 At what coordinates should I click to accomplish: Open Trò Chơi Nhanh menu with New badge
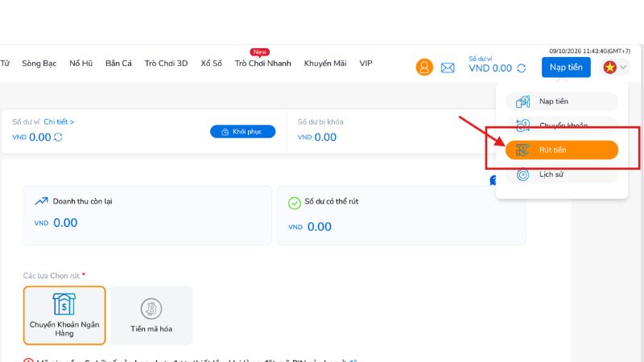coord(263,64)
